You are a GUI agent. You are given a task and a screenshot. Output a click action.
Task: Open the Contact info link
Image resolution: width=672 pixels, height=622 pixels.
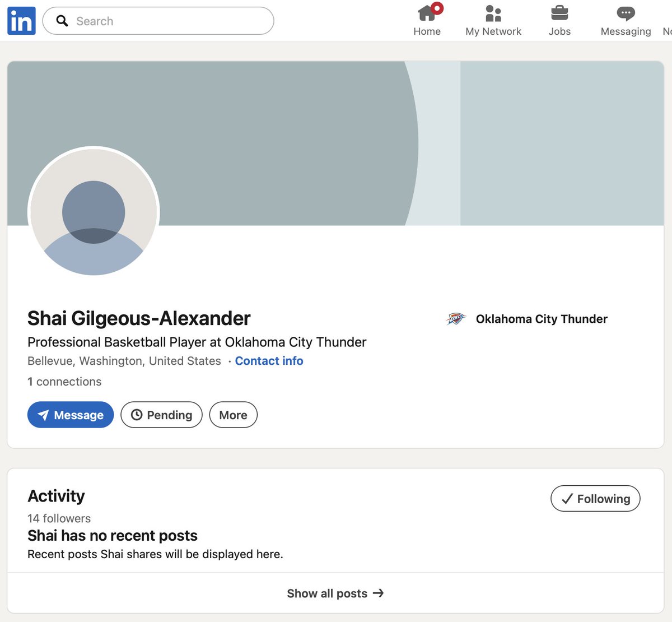pyautogui.click(x=269, y=361)
